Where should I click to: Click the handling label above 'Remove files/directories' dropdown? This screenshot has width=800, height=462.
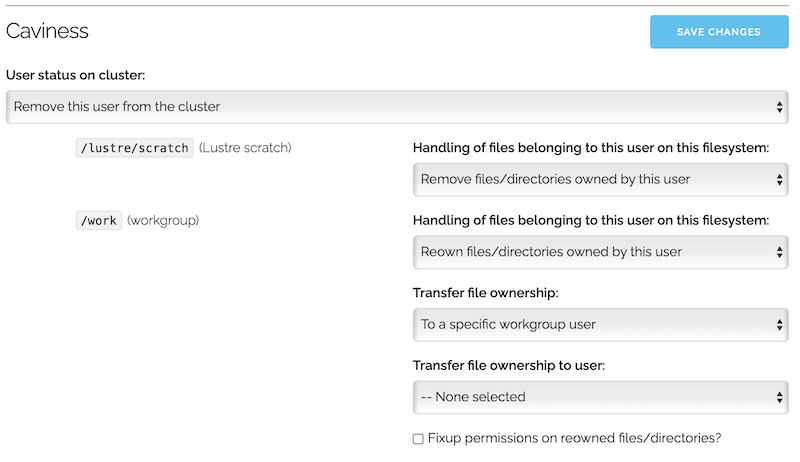pos(590,148)
